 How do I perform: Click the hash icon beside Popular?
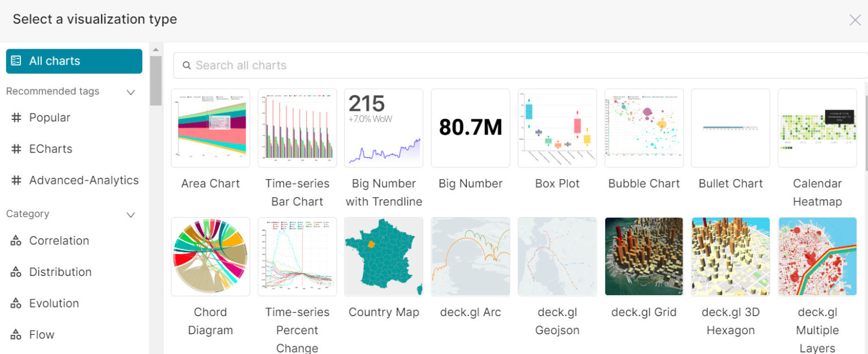[16, 118]
